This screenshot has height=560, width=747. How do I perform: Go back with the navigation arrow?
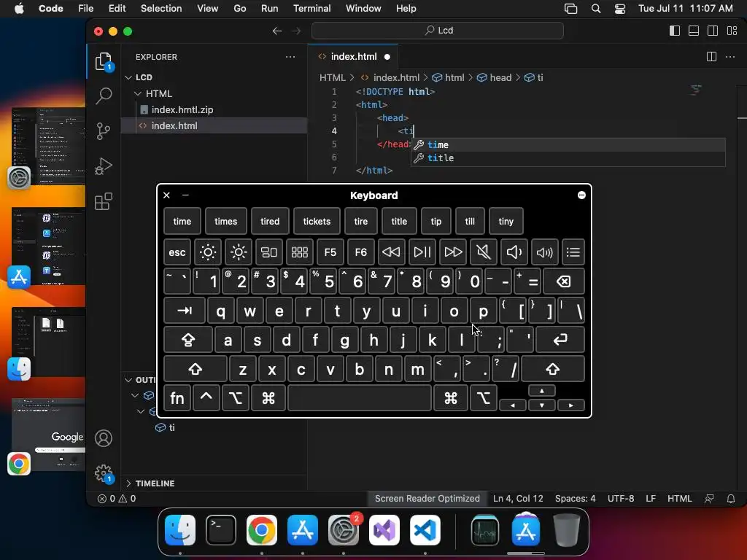click(276, 31)
